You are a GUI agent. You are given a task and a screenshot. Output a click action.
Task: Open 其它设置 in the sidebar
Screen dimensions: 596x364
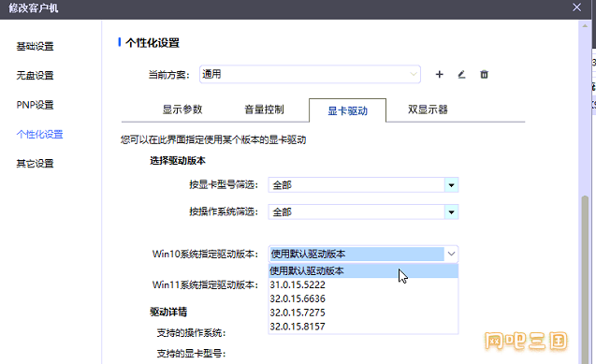[35, 164]
